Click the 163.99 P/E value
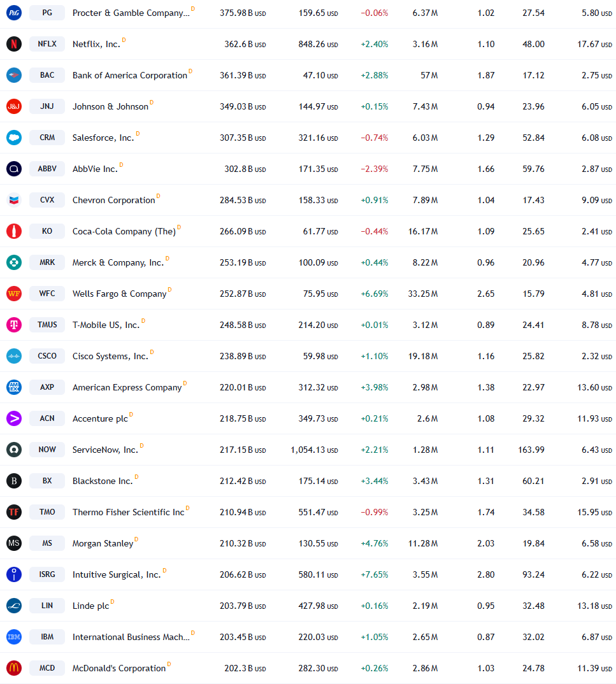Viewport: 616px width, 684px height. point(531,450)
